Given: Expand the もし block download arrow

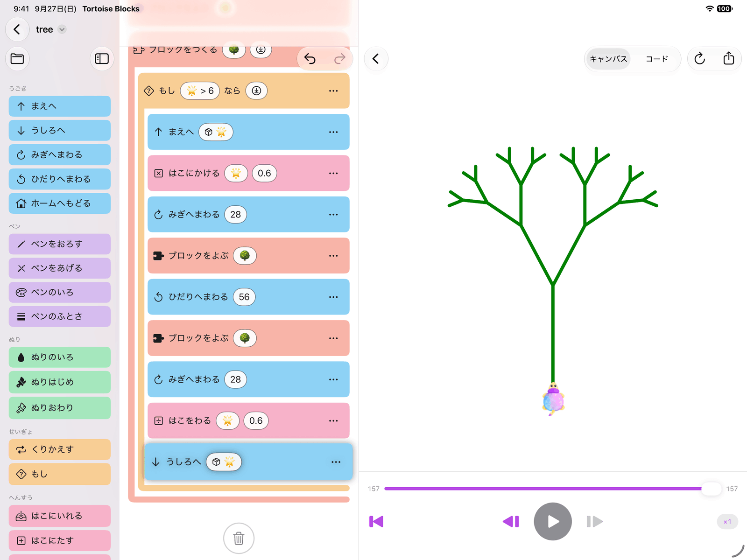Looking at the screenshot, I should point(256,91).
